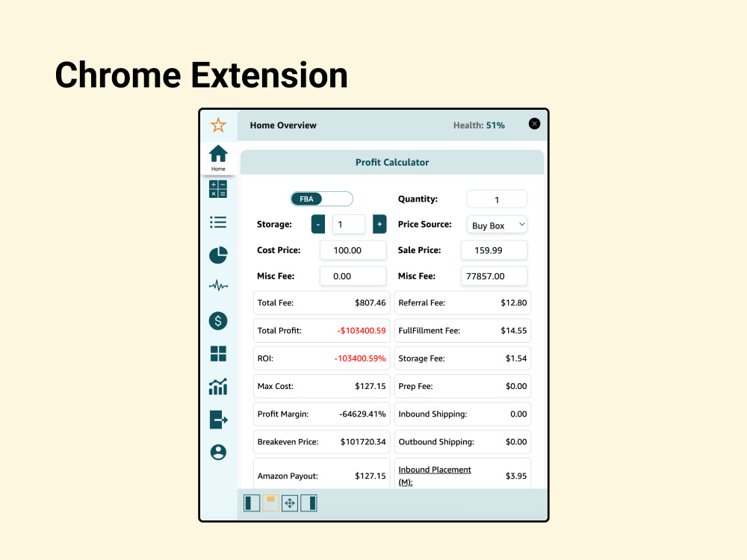Viewport: 747px width, 560px height.
Task: Click the Storage Fee $1.54 value
Action: [516, 358]
